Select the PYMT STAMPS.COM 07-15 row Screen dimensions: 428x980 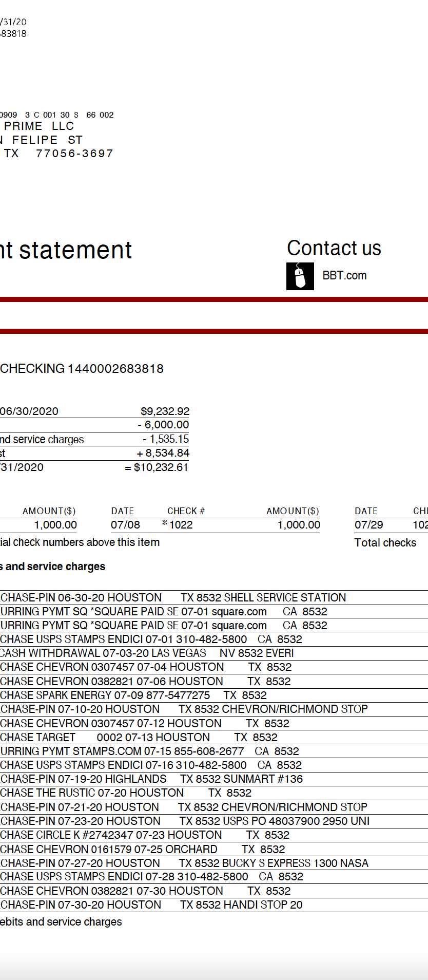coord(214,751)
